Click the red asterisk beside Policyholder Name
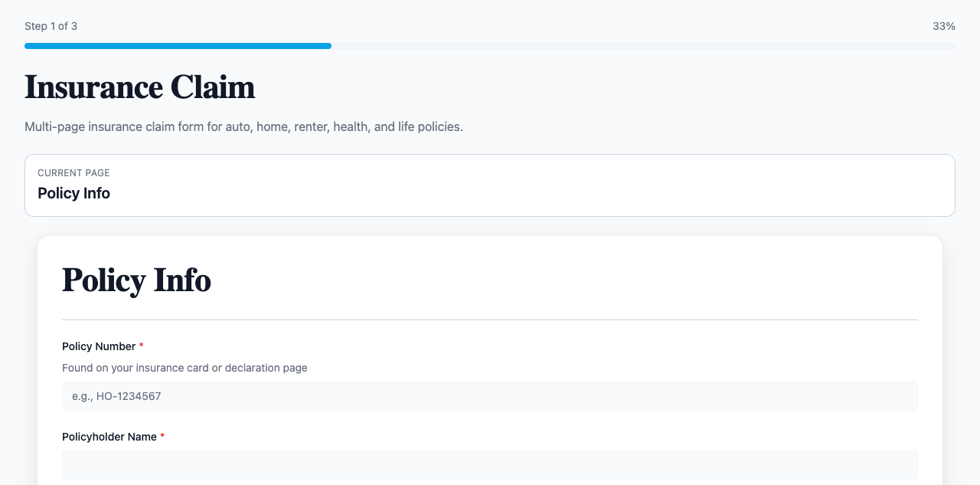 162,437
